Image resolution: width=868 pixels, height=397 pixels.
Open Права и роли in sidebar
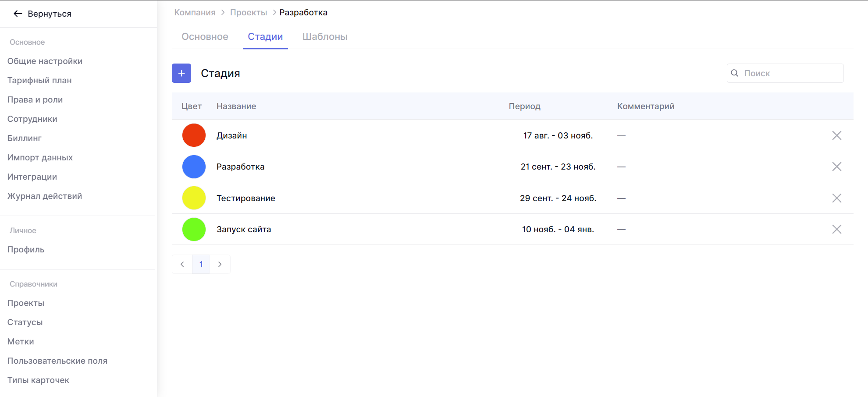pyautogui.click(x=35, y=100)
